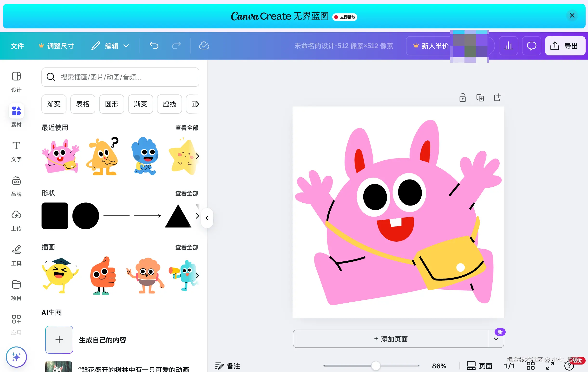Screen dimensions: 588x372
Task: Click the cloud save status icon
Action: click(x=204, y=46)
